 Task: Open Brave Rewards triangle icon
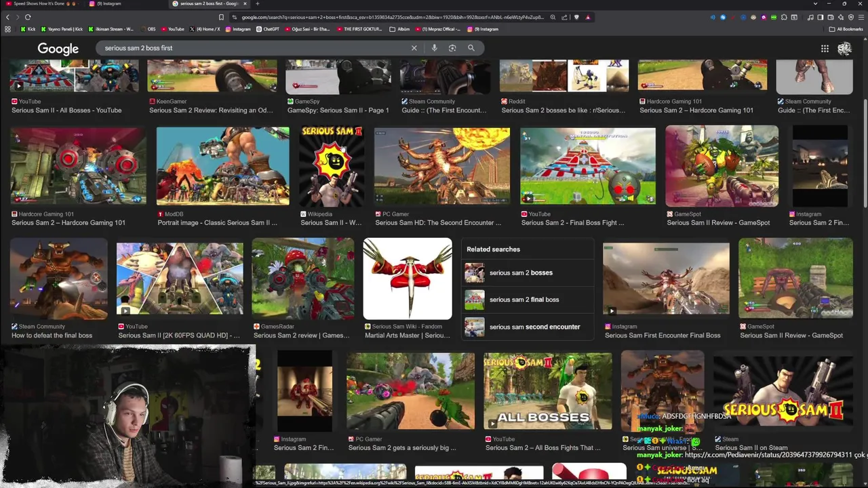(588, 17)
